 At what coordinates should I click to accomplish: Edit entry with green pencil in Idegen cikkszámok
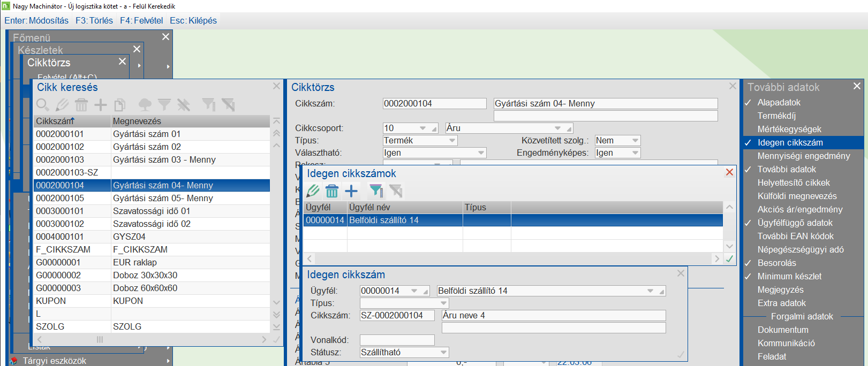[x=313, y=190]
